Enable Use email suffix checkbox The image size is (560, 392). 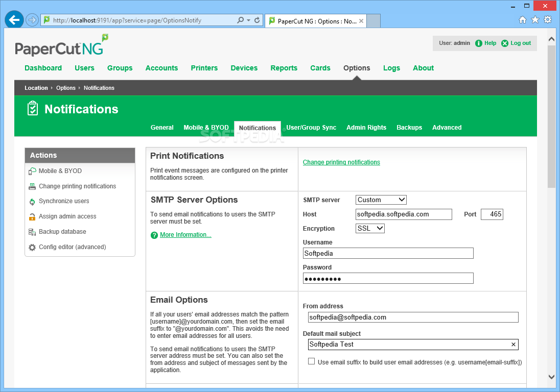312,361
